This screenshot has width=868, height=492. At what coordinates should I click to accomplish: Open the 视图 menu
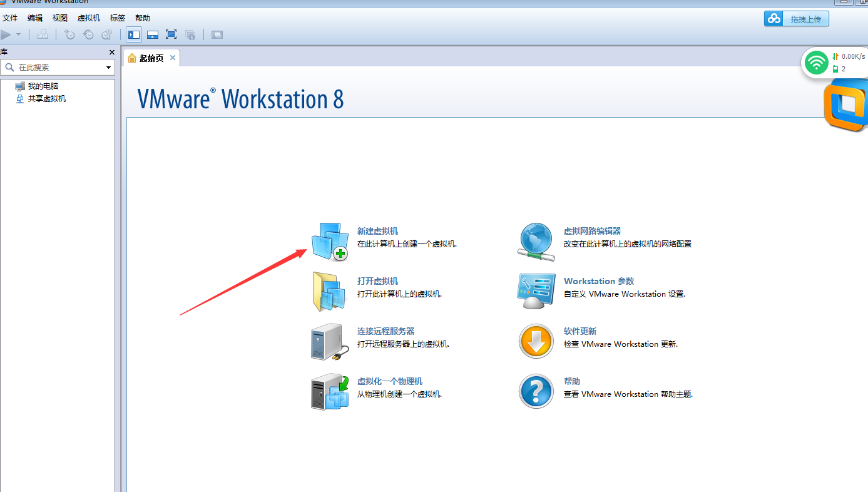pyautogui.click(x=60, y=18)
